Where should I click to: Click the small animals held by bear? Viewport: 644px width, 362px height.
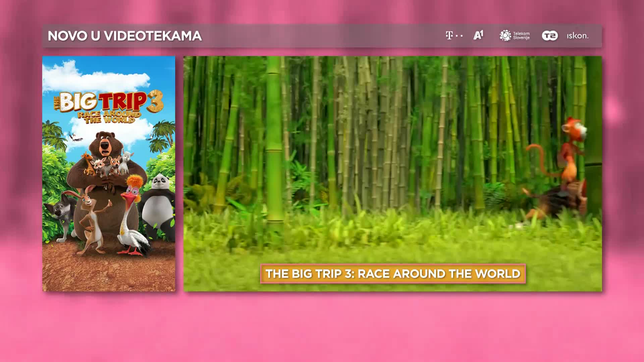tap(107, 164)
